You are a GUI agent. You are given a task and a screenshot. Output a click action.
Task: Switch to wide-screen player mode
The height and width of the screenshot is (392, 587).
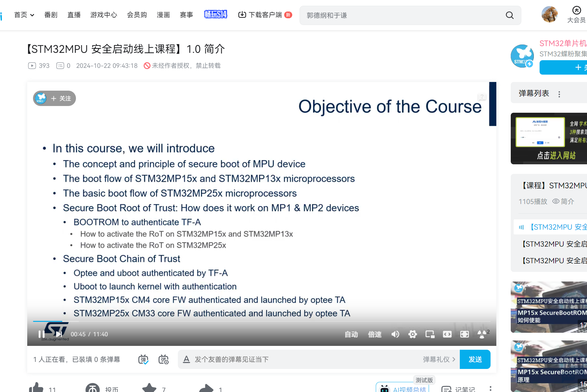[x=447, y=334]
